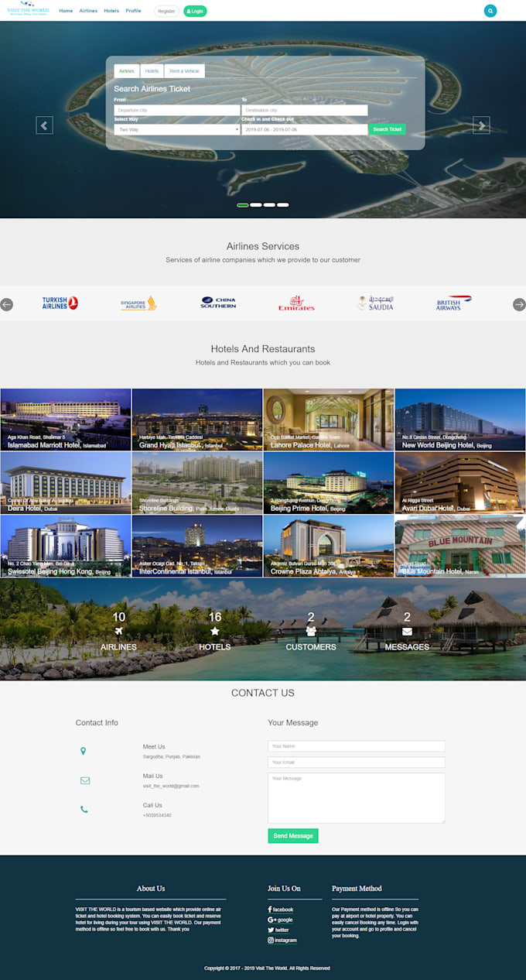Click the envelope Mail Us icon
The width and height of the screenshot is (526, 980).
[85, 780]
